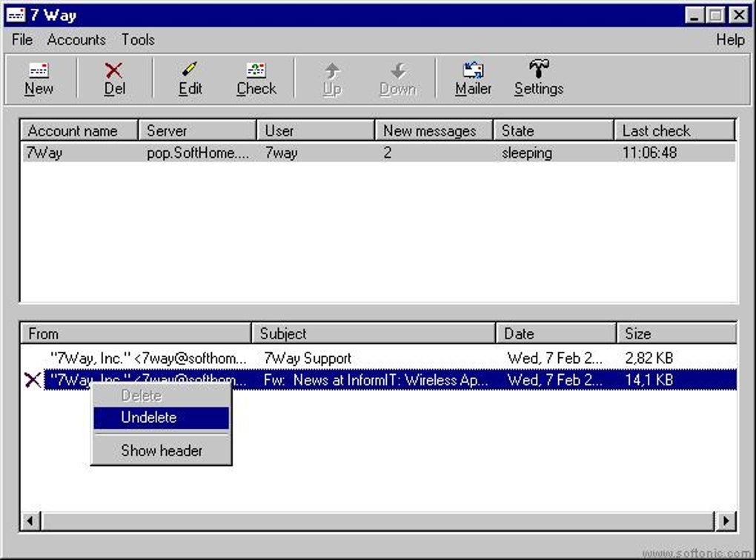The height and width of the screenshot is (560, 756).
Task: Click the Check mail toolbar icon
Action: [x=256, y=70]
